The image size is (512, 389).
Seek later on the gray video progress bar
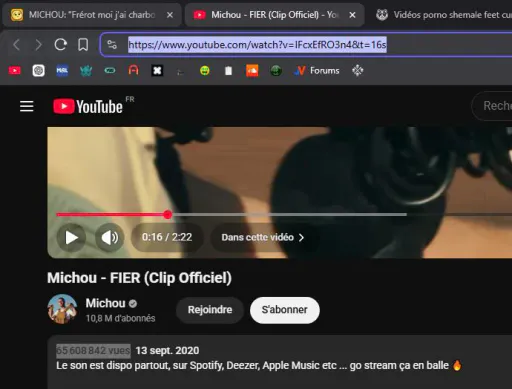(x=290, y=215)
